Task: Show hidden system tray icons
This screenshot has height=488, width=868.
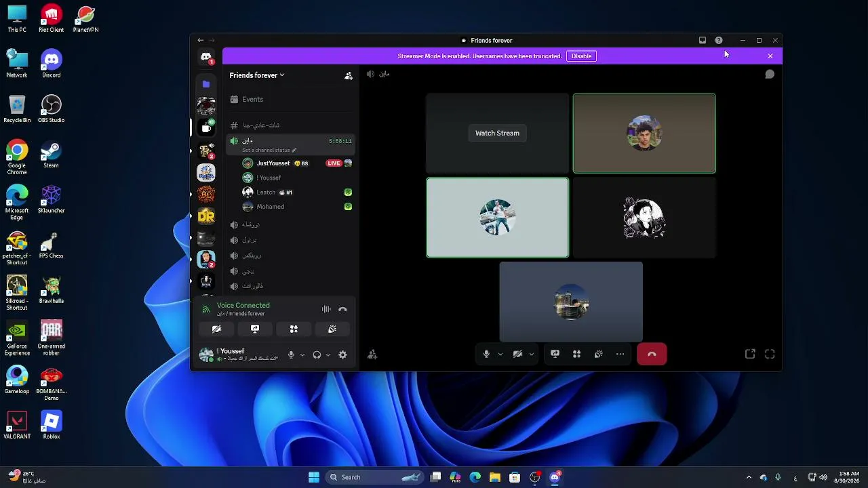Action: (x=749, y=477)
